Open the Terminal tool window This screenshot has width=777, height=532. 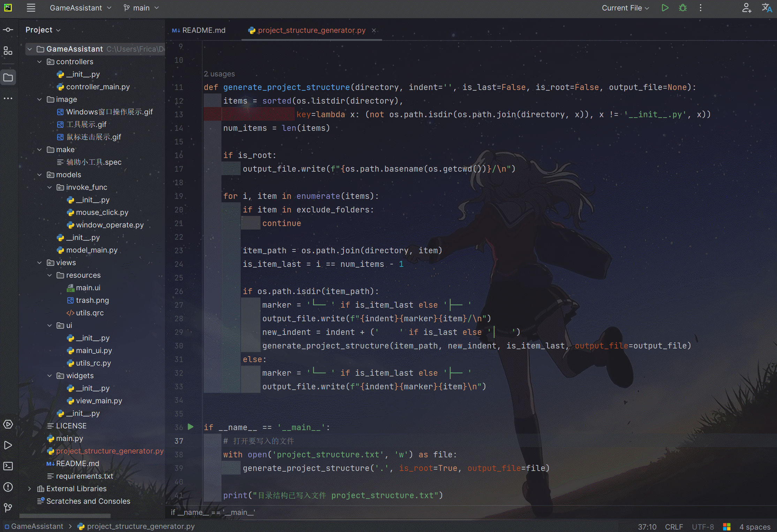coord(8,466)
